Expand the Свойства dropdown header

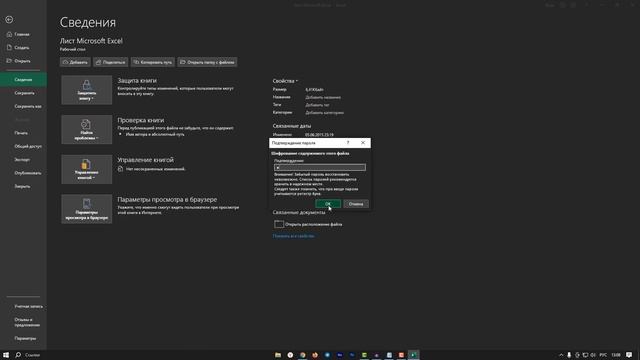pos(285,81)
